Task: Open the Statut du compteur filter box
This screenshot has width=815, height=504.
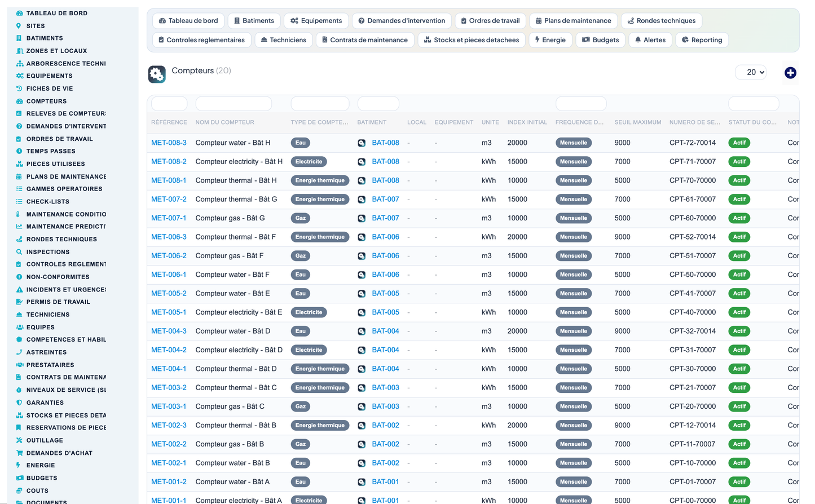Action: (x=754, y=104)
